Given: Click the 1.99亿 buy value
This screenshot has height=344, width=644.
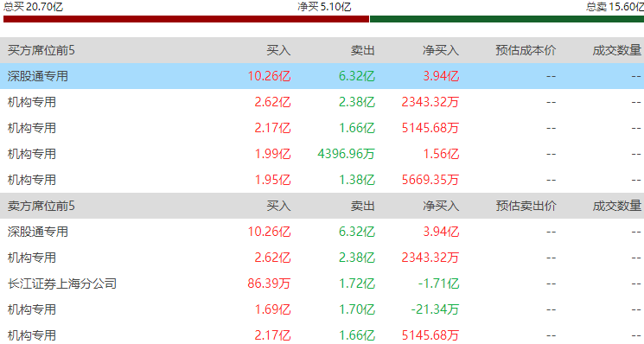Looking at the screenshot, I should 272,154.
